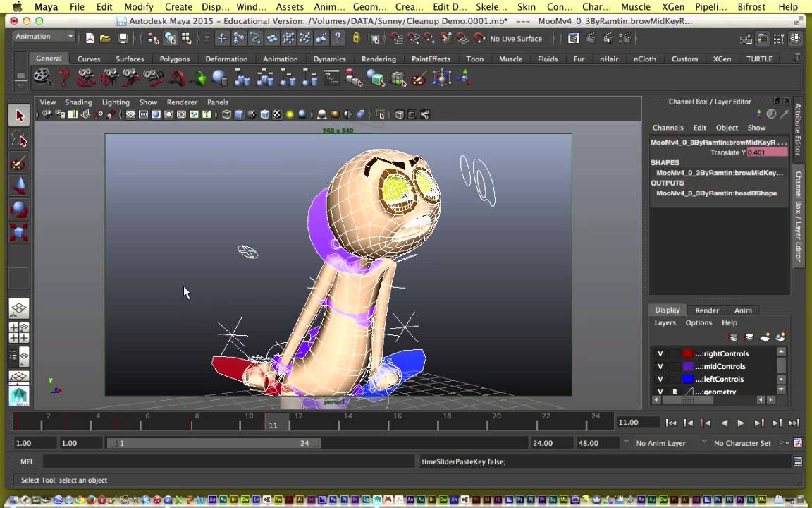Click the help question mark icon in status line
Screen dimensions: 812x508
338,38
